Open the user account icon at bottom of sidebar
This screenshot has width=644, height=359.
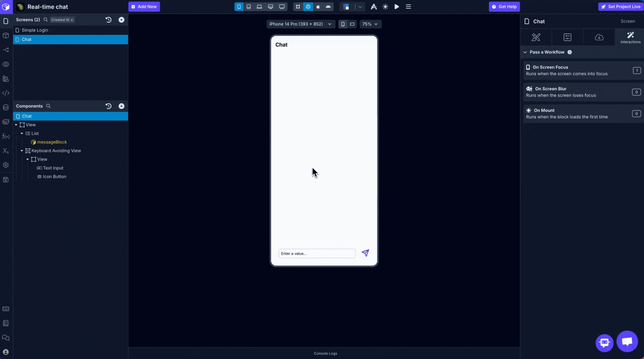[x=6, y=352]
